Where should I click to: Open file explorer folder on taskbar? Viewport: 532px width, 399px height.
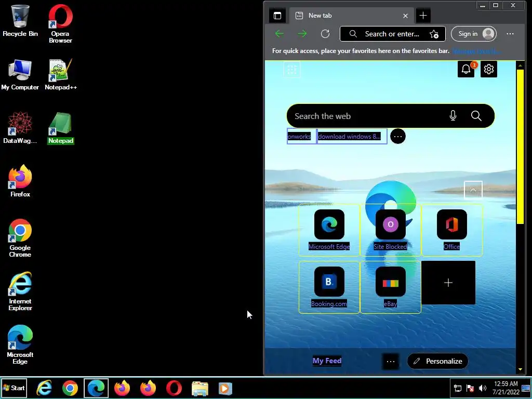click(x=199, y=388)
